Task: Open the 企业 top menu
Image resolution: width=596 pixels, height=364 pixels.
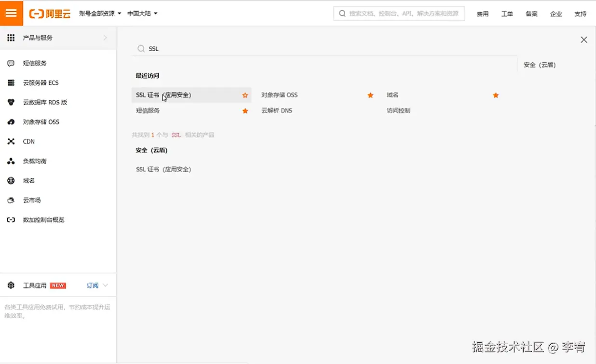Action: click(556, 14)
